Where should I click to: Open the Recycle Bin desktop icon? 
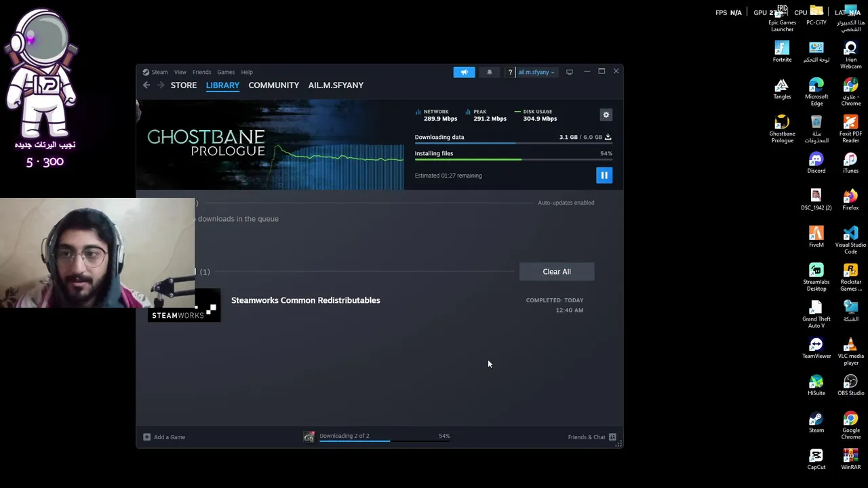(x=816, y=129)
